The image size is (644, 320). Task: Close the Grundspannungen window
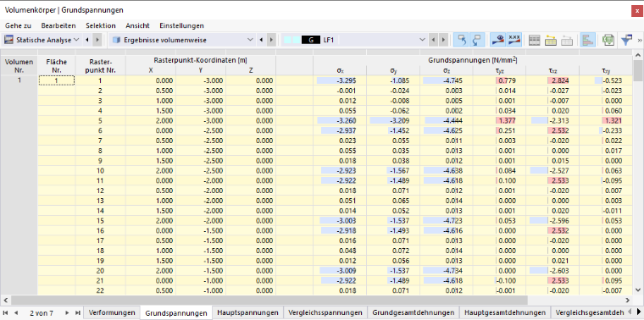point(636,12)
